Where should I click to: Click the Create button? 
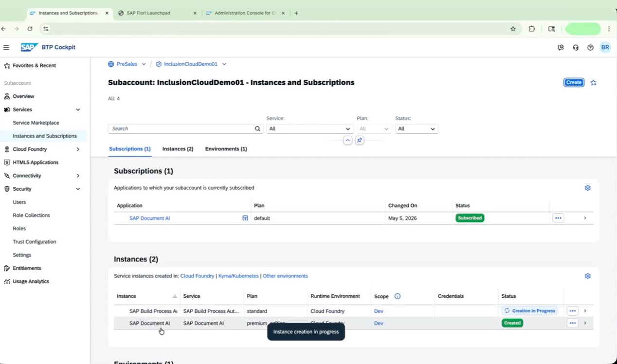coord(574,82)
